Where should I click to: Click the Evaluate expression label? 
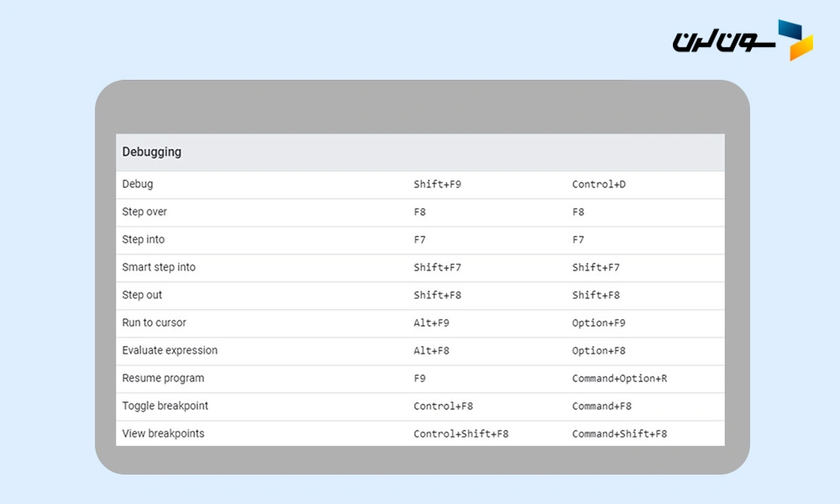pyautogui.click(x=170, y=350)
